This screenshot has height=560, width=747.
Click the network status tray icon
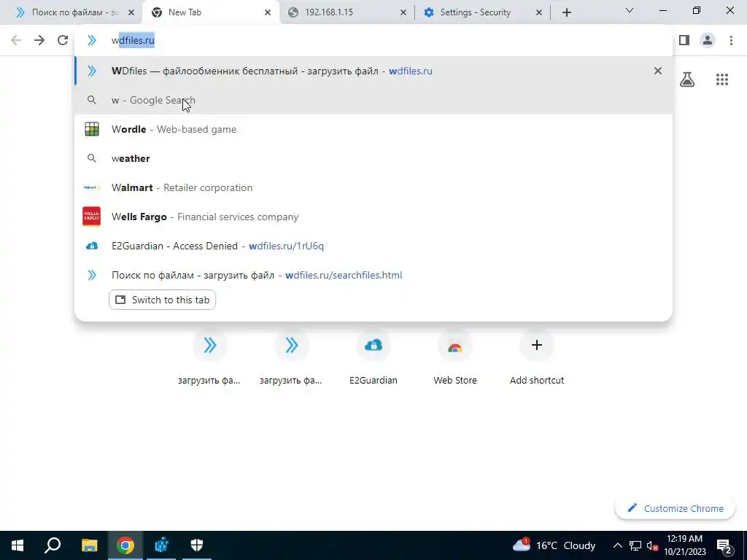click(635, 545)
